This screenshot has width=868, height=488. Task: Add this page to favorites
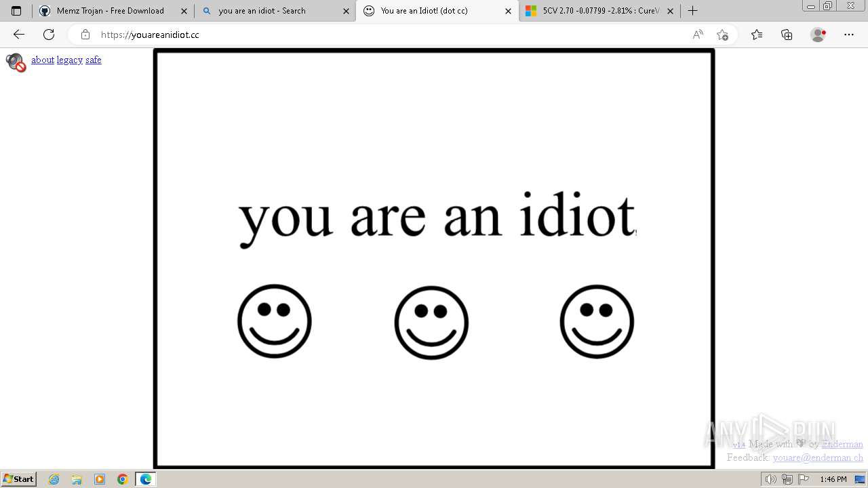(722, 35)
